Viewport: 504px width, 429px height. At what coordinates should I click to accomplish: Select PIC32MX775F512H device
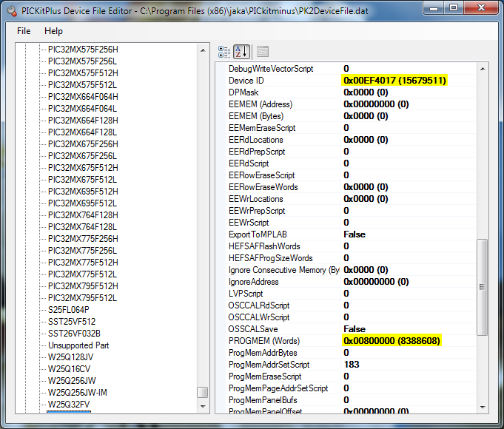[83, 263]
